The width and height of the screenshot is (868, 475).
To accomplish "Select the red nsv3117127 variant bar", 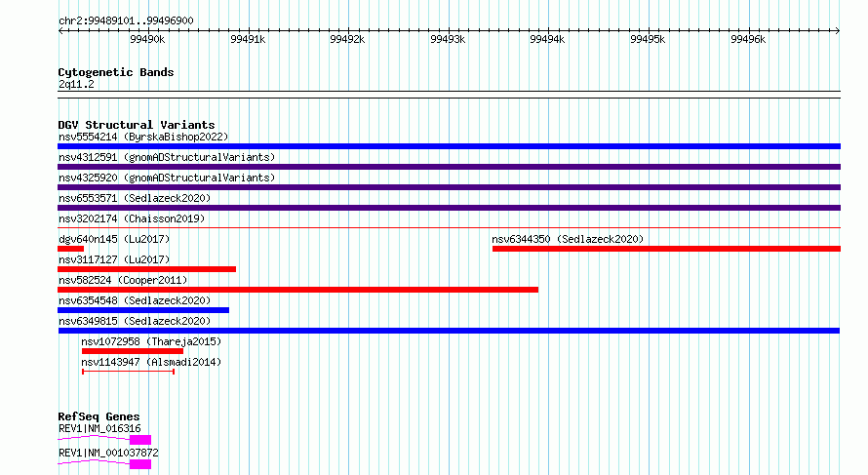I will click(146, 269).
